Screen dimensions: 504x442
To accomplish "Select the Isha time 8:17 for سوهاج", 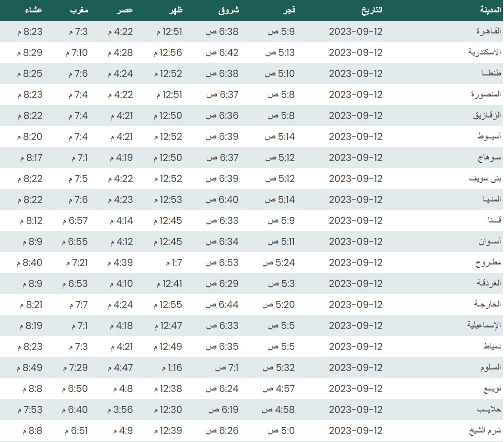I will (x=30, y=158).
